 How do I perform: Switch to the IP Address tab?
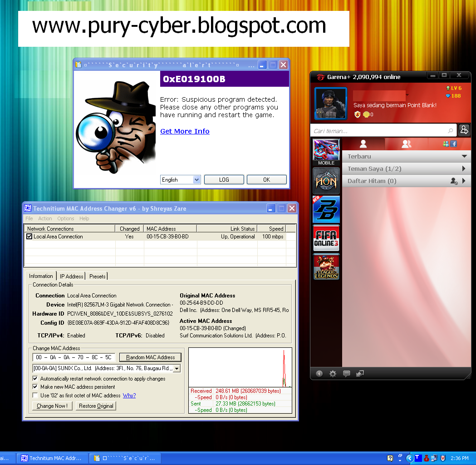point(71,276)
